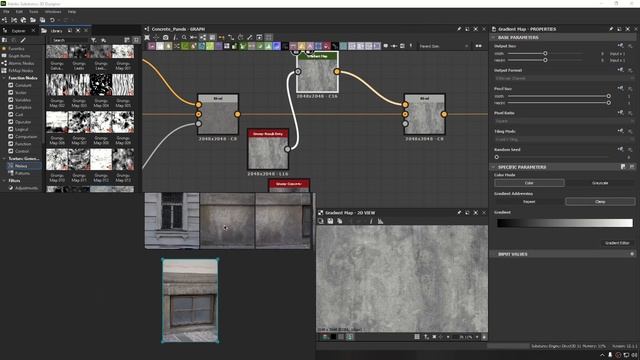Click the library filter funnel icon
Screen dimensions: 640x360
[x=93, y=40]
